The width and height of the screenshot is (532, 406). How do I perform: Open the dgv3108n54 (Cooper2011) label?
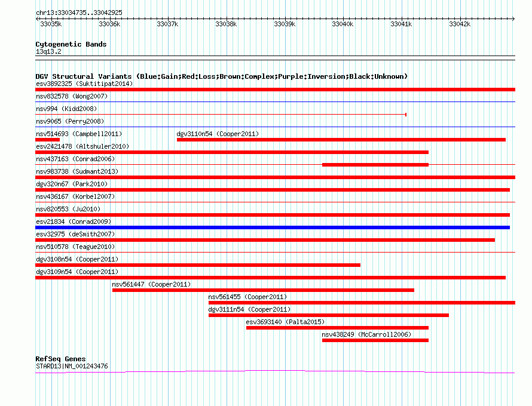[77, 259]
